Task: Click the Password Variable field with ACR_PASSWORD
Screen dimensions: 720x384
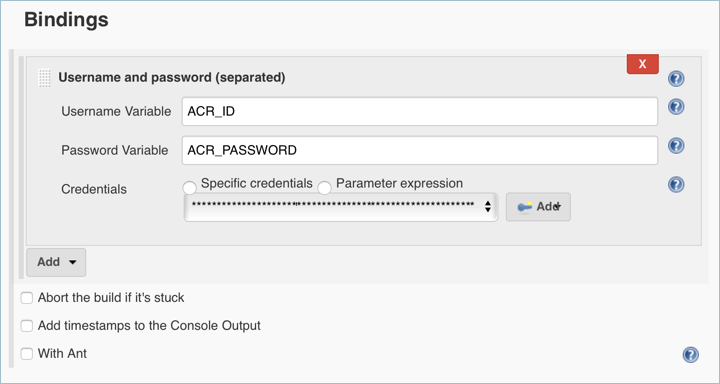Action: click(x=420, y=150)
